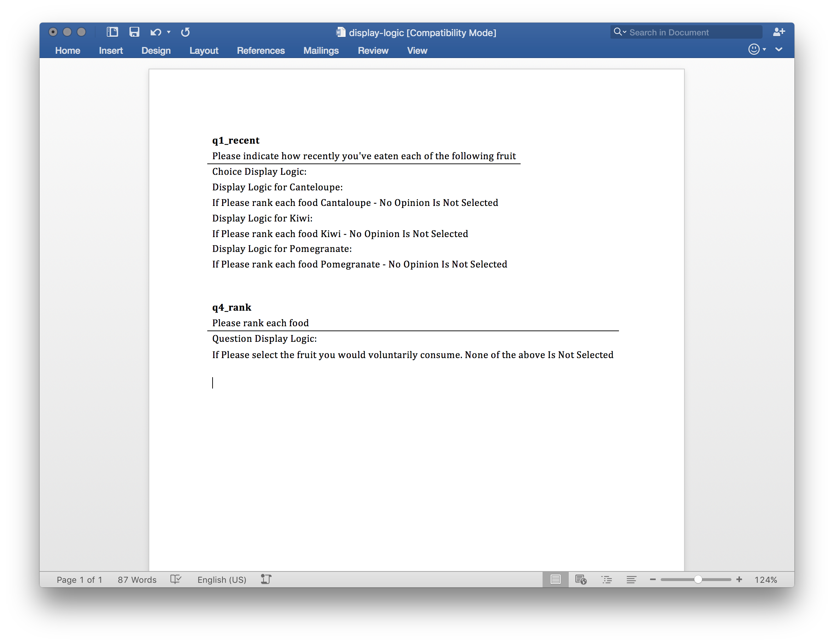
Task: Open Outline view from the status bar
Action: coord(607,580)
